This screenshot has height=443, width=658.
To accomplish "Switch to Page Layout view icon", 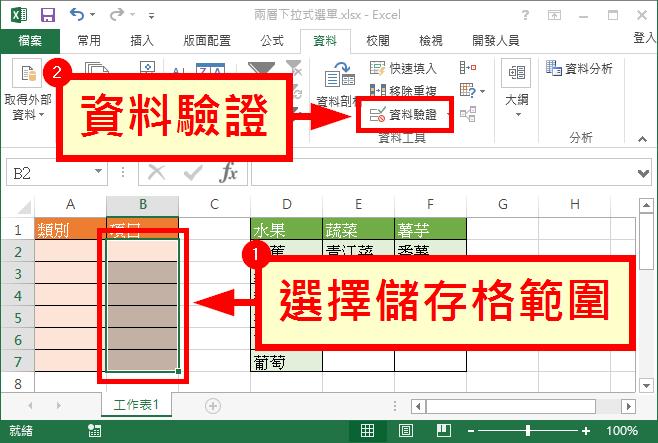I will (x=405, y=430).
